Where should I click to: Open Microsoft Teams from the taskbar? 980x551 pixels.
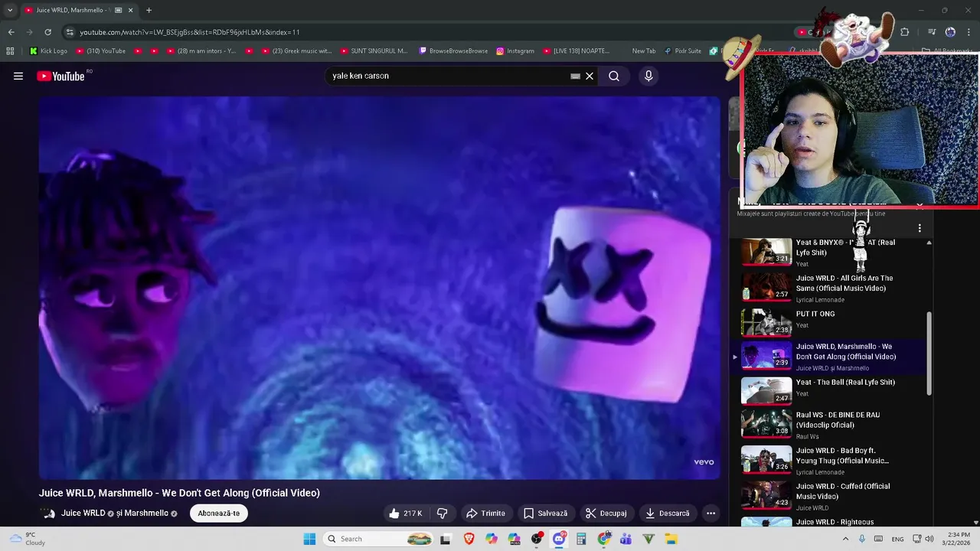626,539
